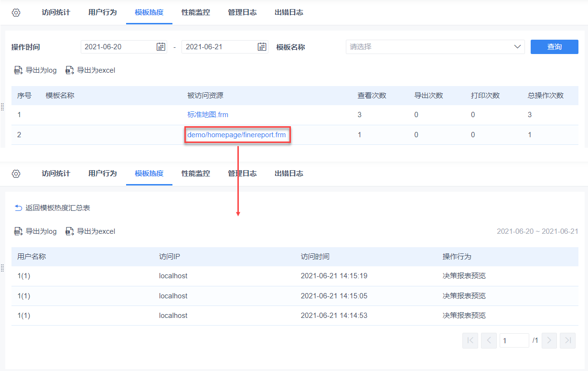Image resolution: width=588 pixels, height=371 pixels.
Task: Open 管理日志 tab in upper panel
Action: 243,12
